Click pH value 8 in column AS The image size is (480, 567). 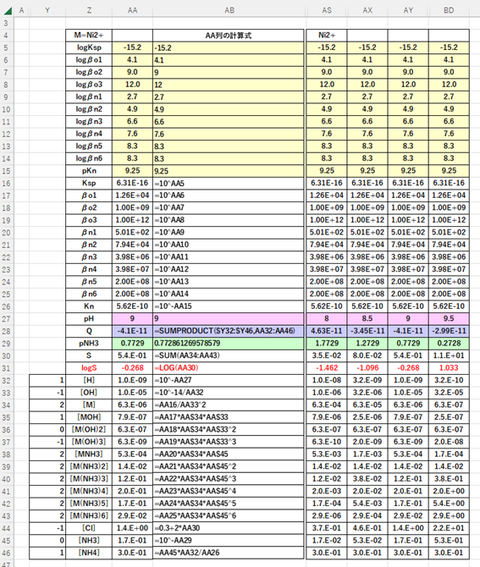click(327, 319)
